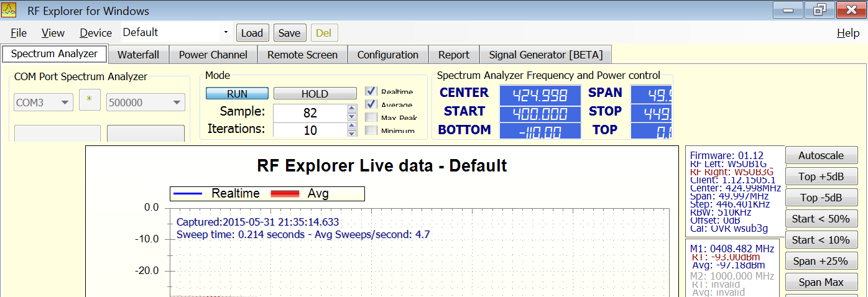The width and height of the screenshot is (868, 297).
Task: Open the Device menu
Action: click(x=96, y=33)
